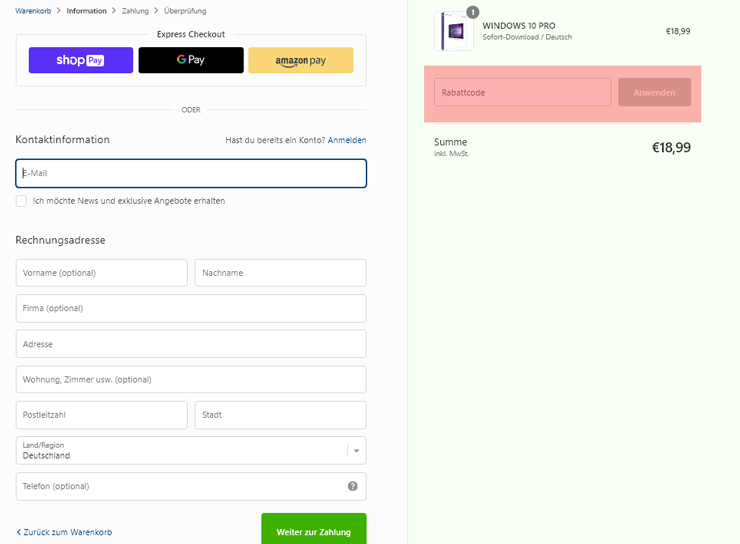740x544 pixels.
Task: Click the Nachname field
Action: (x=280, y=273)
